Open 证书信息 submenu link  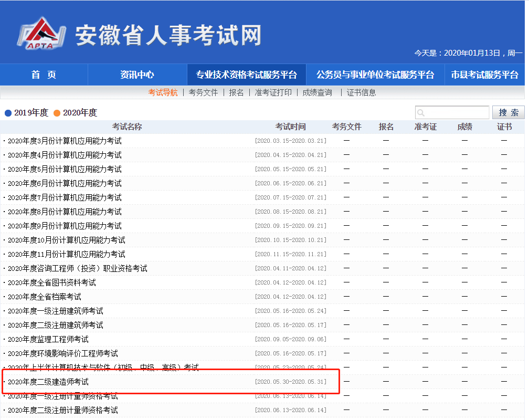click(x=361, y=92)
